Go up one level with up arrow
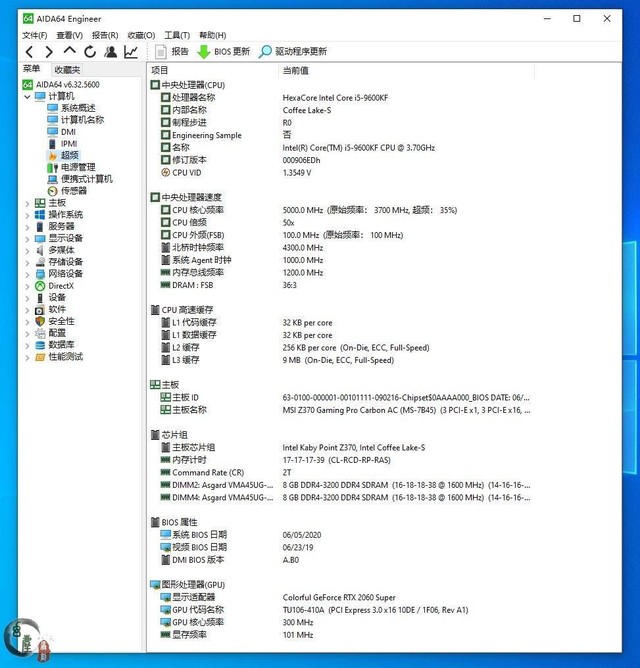The height and width of the screenshot is (668, 640). click(x=69, y=51)
